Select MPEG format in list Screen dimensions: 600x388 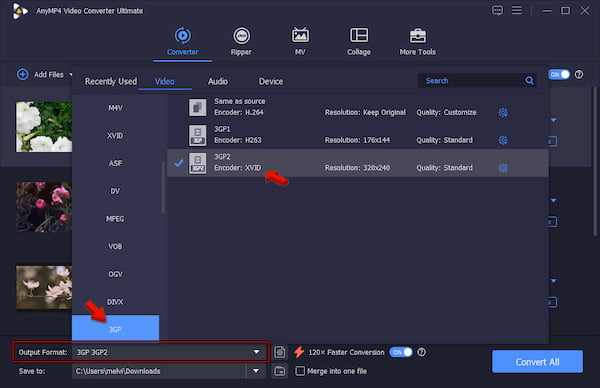click(115, 219)
